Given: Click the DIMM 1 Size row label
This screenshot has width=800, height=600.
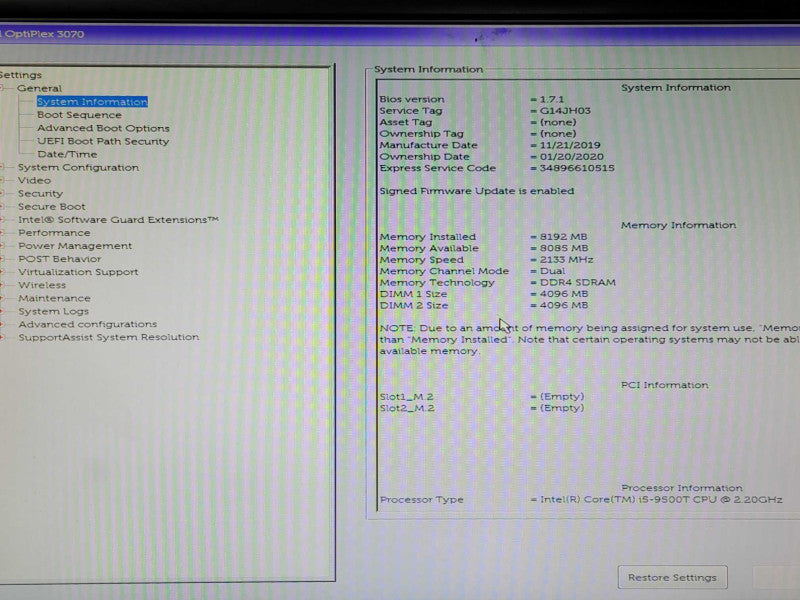Looking at the screenshot, I should (413, 294).
